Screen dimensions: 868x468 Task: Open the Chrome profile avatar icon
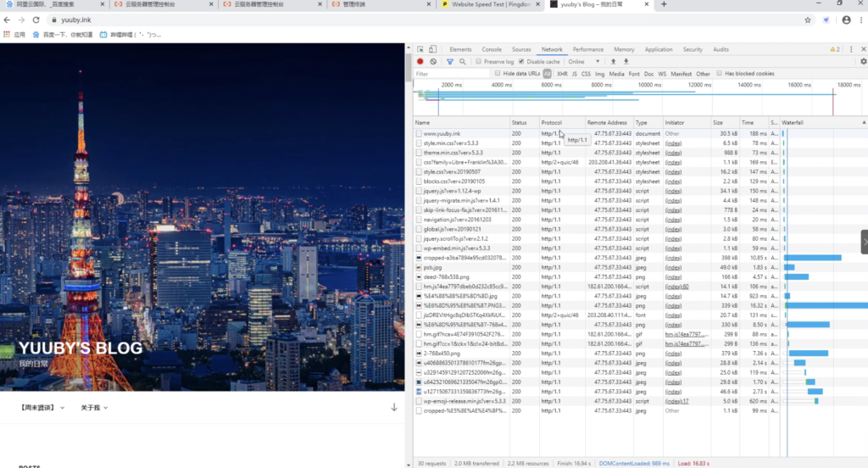[847, 20]
